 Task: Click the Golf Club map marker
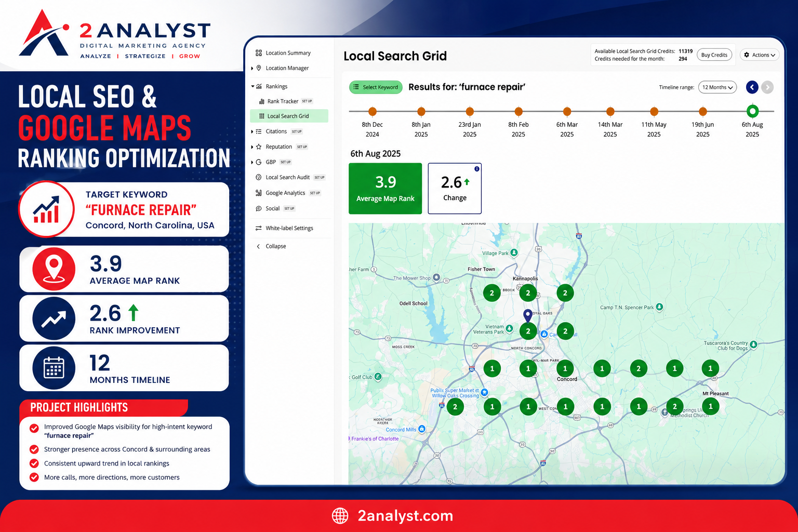378,377
